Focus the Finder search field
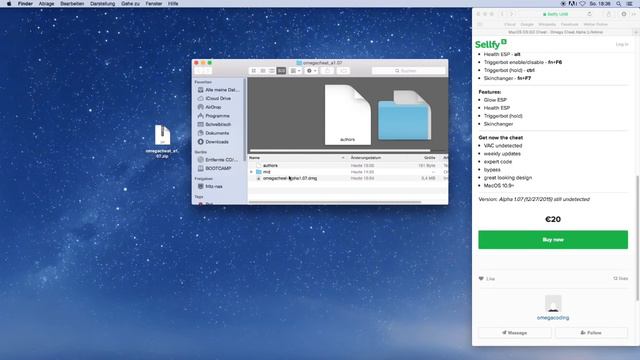The image size is (640, 360). pos(409,71)
